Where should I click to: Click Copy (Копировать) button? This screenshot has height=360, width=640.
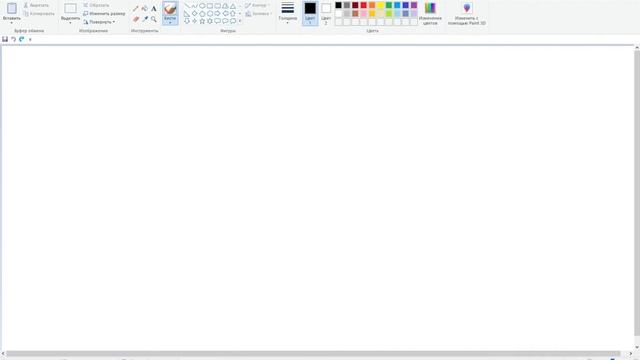(39, 13)
